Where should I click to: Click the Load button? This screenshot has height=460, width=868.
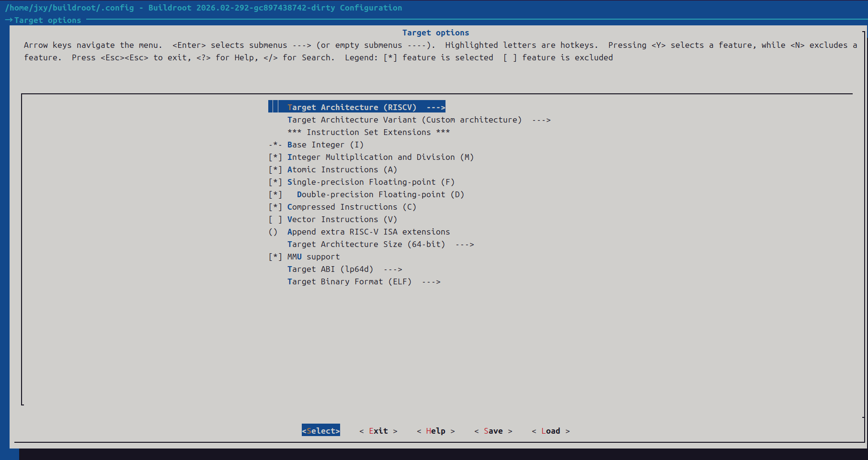pos(550,431)
